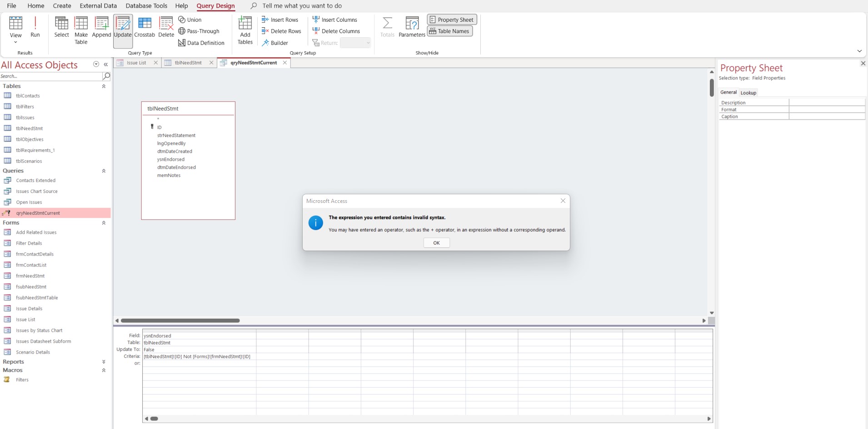
Task: Close the Issue List tab
Action: (x=156, y=63)
